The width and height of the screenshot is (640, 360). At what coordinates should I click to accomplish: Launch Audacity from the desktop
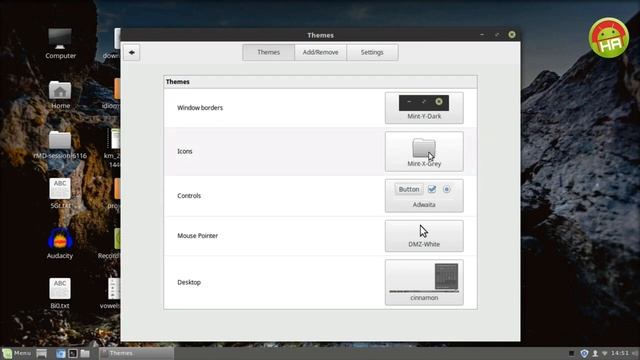tap(60, 244)
